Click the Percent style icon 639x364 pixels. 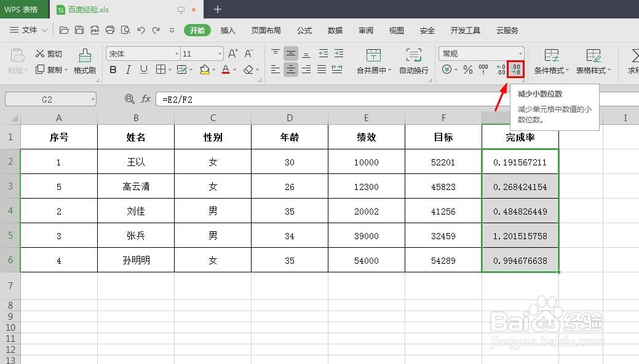tap(467, 69)
